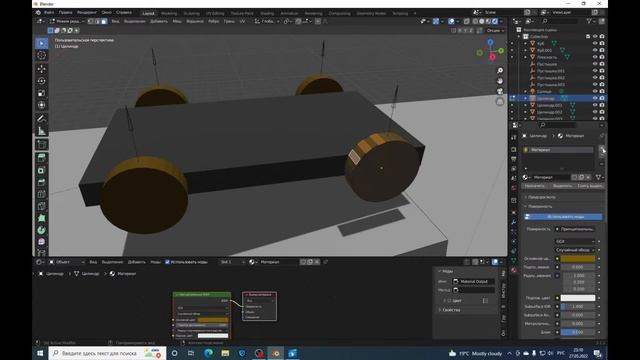Viewport: 640px width, 360px height.
Task: Switch to UV Editing workspace tab
Action: [215, 13]
